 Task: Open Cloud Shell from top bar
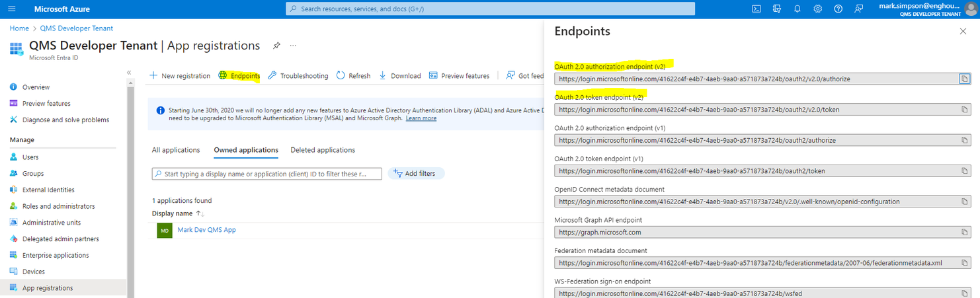756,9
